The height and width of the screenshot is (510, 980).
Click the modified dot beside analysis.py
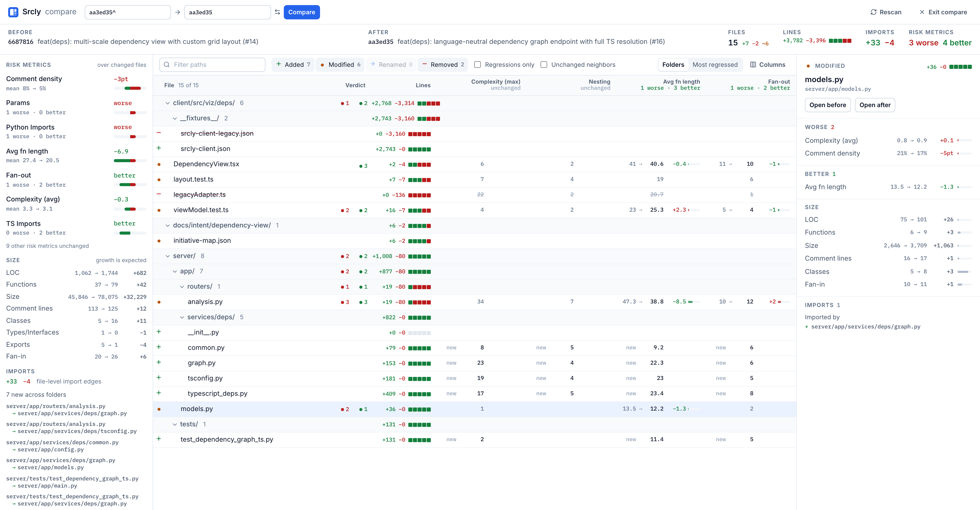click(x=159, y=302)
